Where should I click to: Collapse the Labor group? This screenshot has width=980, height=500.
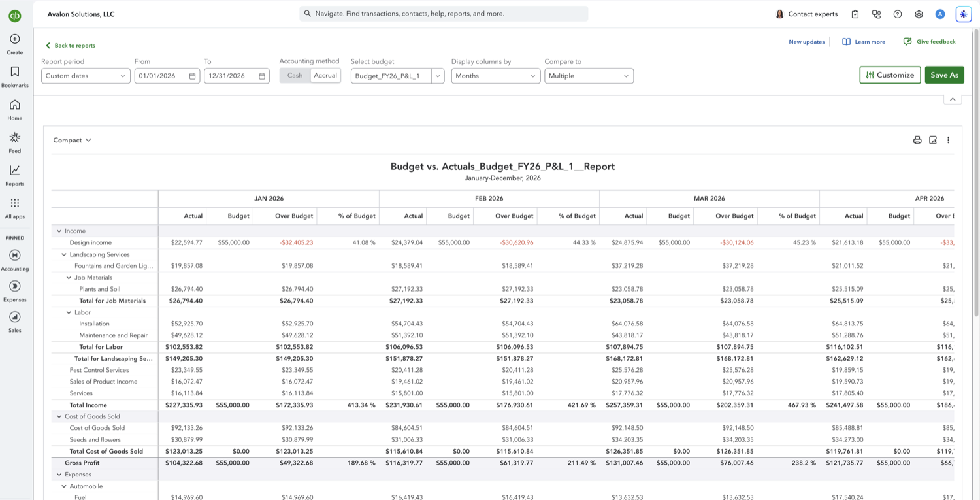[x=69, y=312]
